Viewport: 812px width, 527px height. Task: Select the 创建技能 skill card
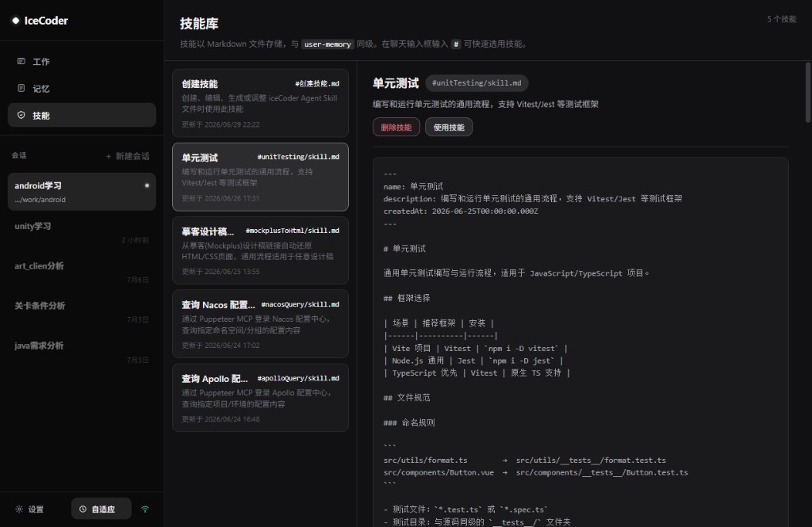[x=260, y=103]
